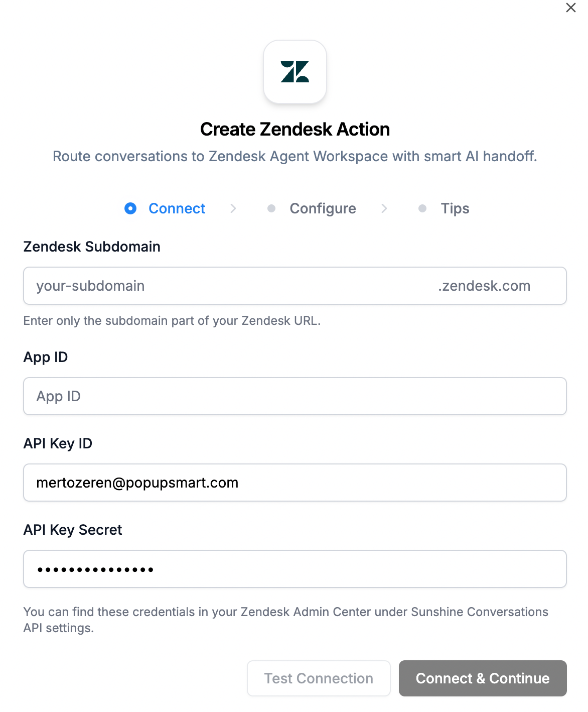Click the .zendesk.com domain suffix
588x712 pixels.
click(484, 286)
